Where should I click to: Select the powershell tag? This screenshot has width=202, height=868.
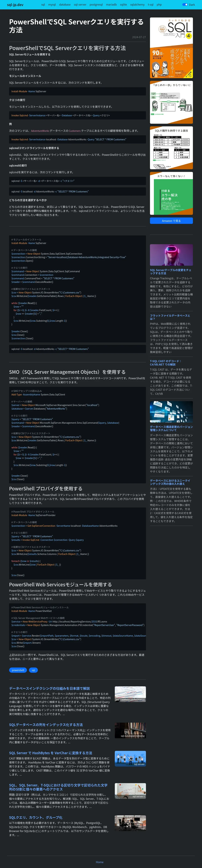18,670
